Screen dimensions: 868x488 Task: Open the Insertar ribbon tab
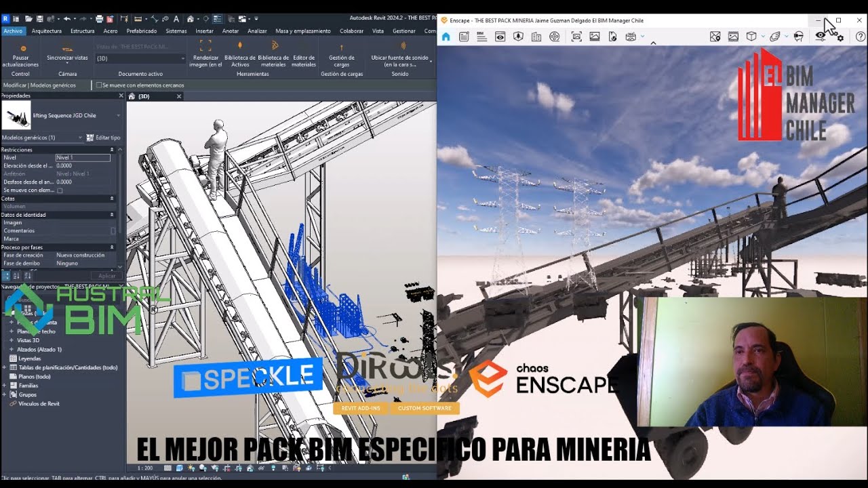coord(204,30)
